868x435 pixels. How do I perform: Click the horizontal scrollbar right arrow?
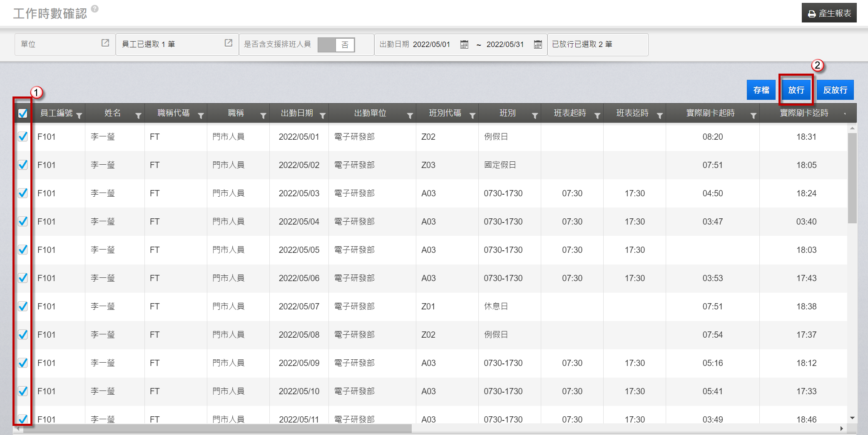[x=841, y=428]
